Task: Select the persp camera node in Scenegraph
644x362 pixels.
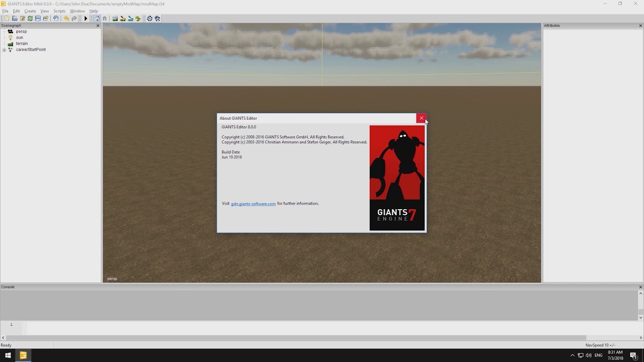Action: (x=21, y=31)
